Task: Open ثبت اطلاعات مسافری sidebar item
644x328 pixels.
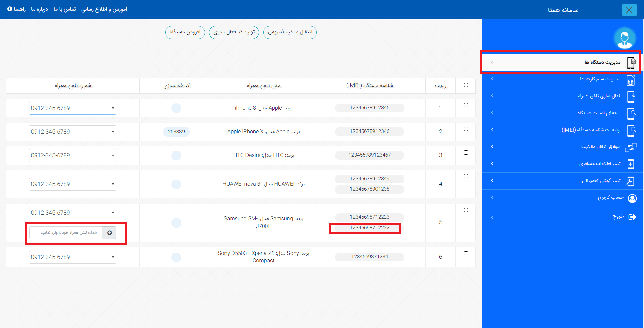Action: coord(563,164)
